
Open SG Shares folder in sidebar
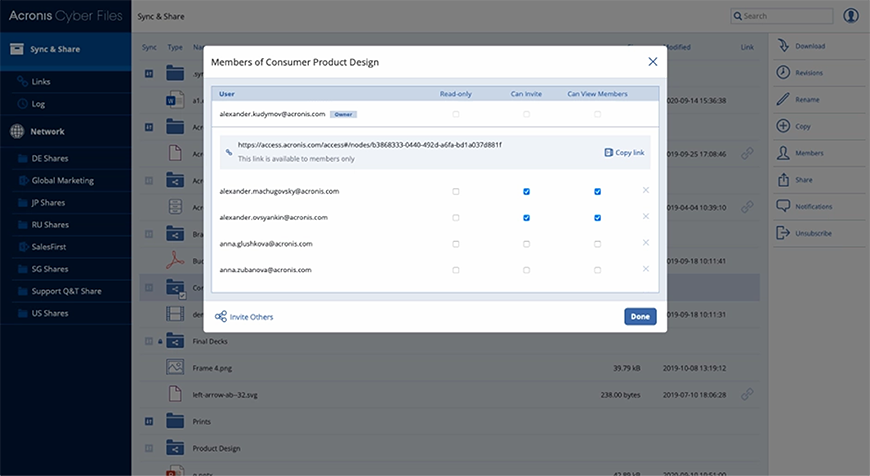[x=50, y=269]
